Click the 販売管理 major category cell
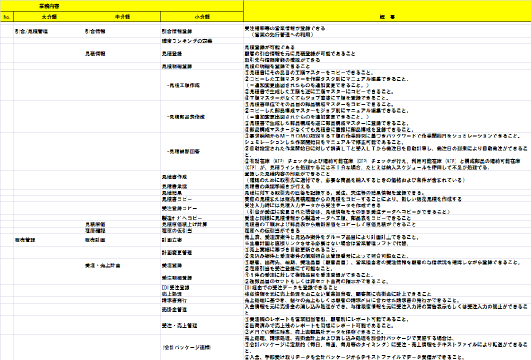The width and height of the screenshot is (531, 360). click(25, 240)
